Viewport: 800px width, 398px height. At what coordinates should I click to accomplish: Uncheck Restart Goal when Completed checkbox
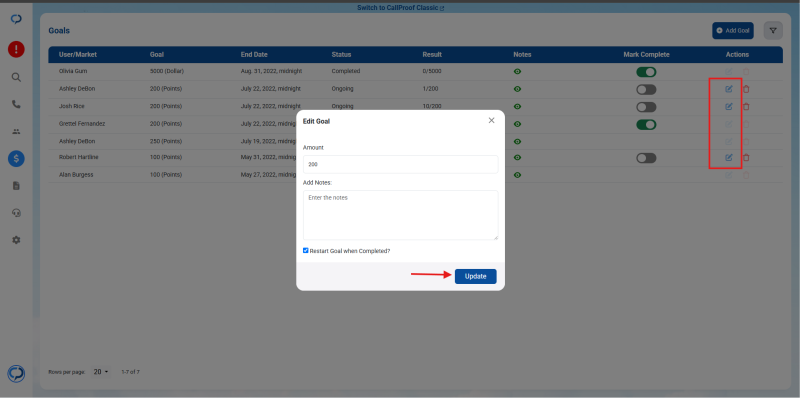tap(306, 251)
